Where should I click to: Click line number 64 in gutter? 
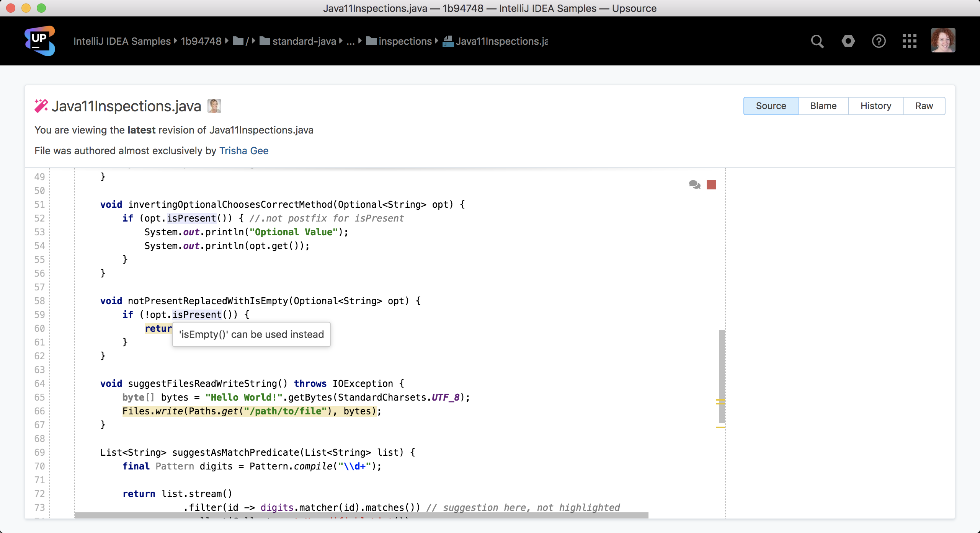(x=39, y=383)
